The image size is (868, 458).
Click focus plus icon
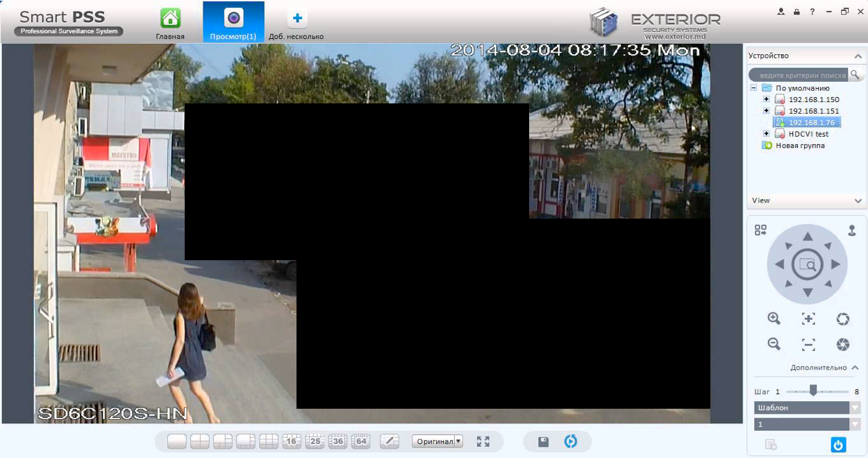point(808,319)
